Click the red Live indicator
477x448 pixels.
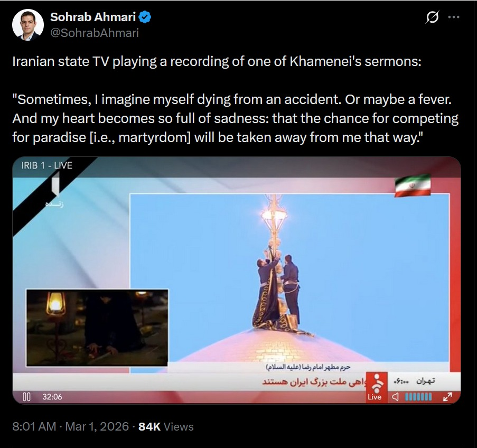coord(375,397)
